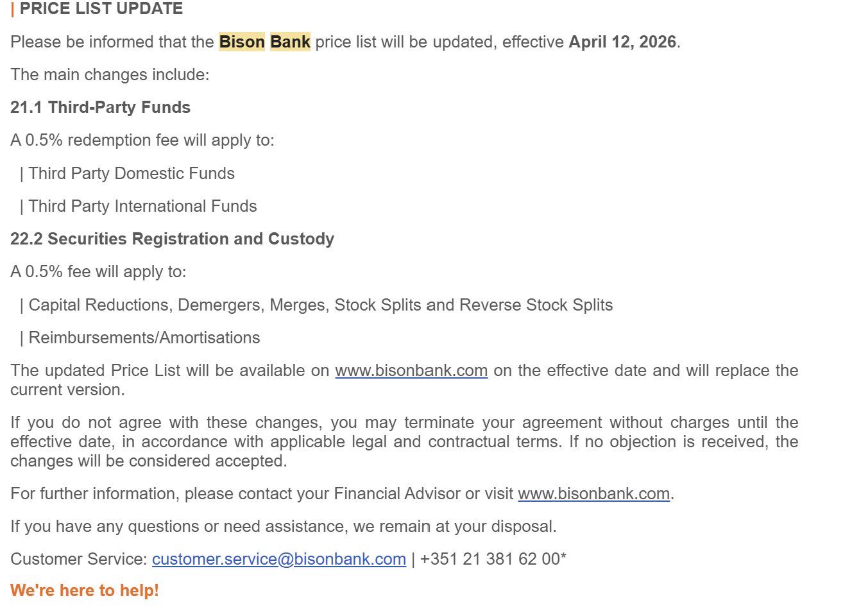Viewport: 852px width, 616px height.
Task: Click the "A 0.5% fee will apply to:" line
Action: pyautogui.click(x=98, y=272)
